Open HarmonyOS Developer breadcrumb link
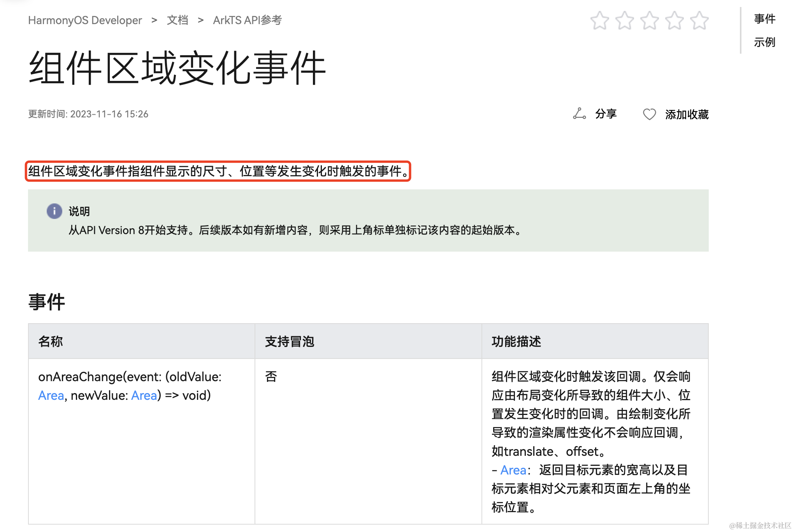The image size is (794, 532). point(85,20)
